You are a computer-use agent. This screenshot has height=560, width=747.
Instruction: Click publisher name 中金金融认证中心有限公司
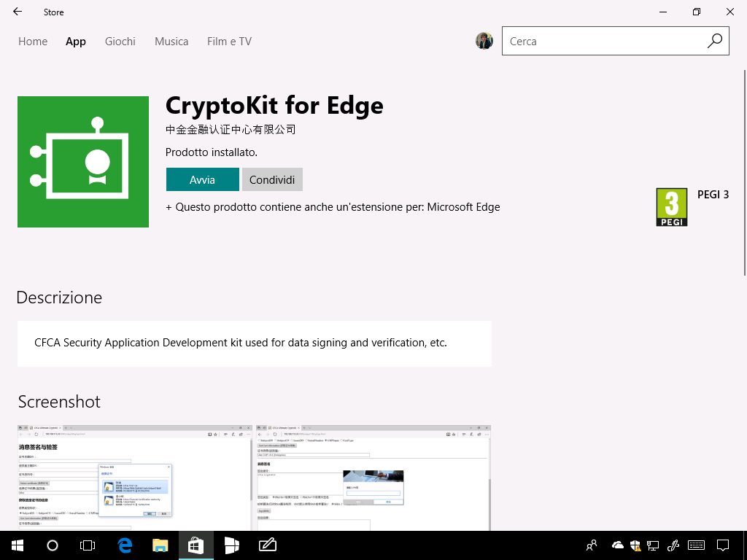click(231, 130)
